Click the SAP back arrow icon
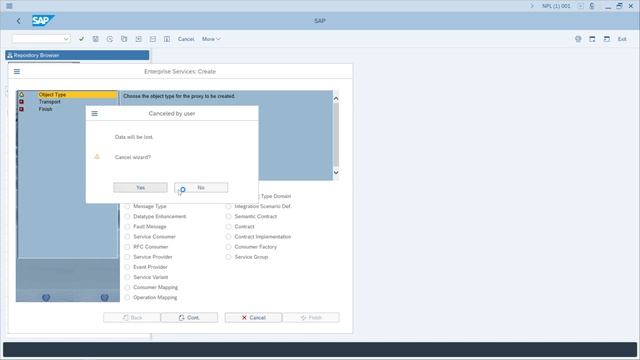 pos(18,21)
